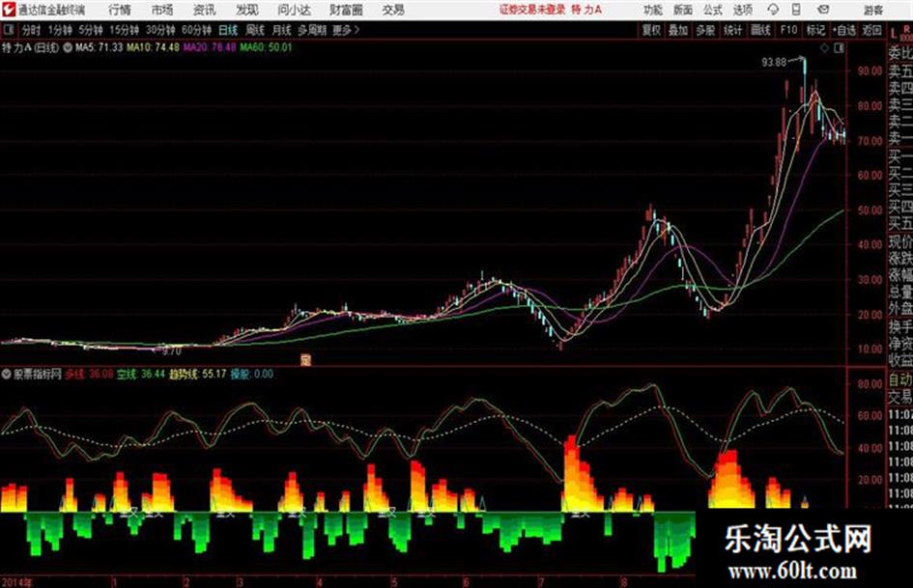Click the MA60: 50.01 label
This screenshot has width=913, height=588.
tap(266, 47)
